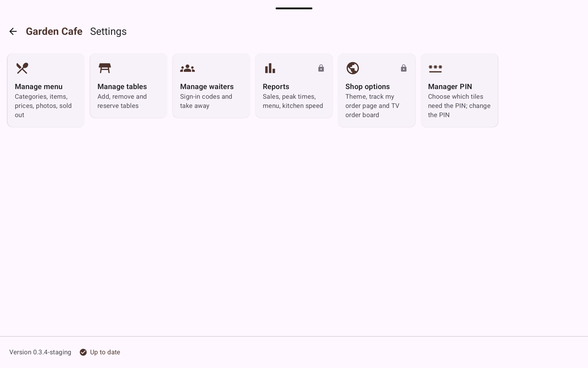This screenshot has height=368, width=588.
Task: Click the bar chart icon on Reports
Action: tap(270, 68)
